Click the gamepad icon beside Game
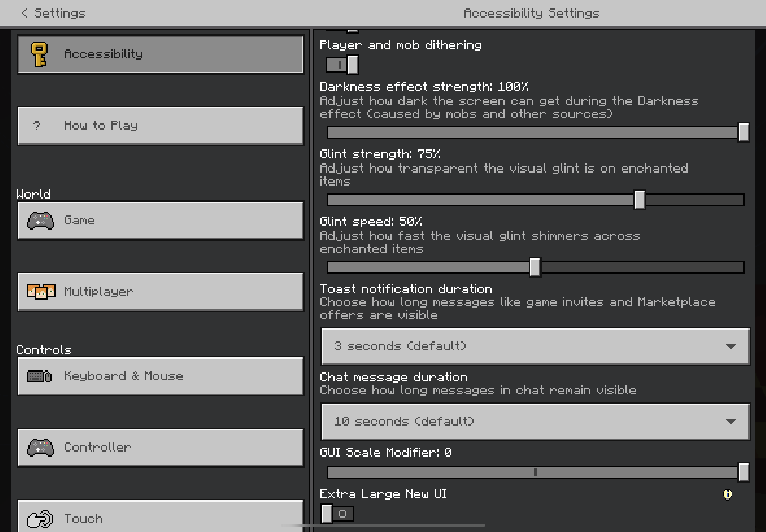This screenshot has height=532, width=766. click(40, 220)
